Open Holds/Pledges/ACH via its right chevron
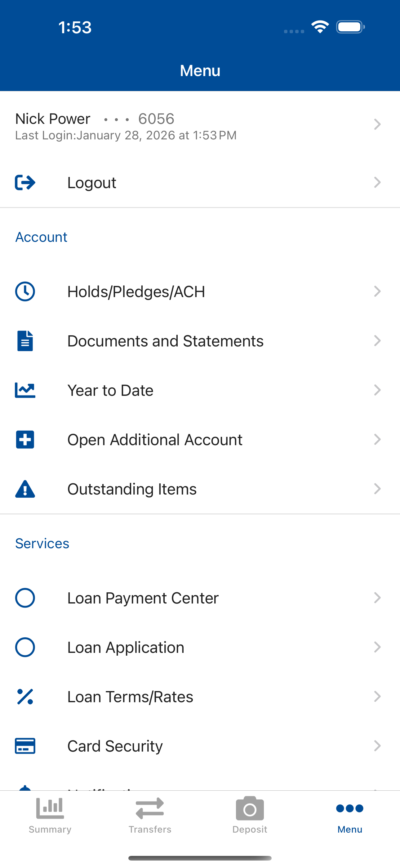 [x=377, y=292]
